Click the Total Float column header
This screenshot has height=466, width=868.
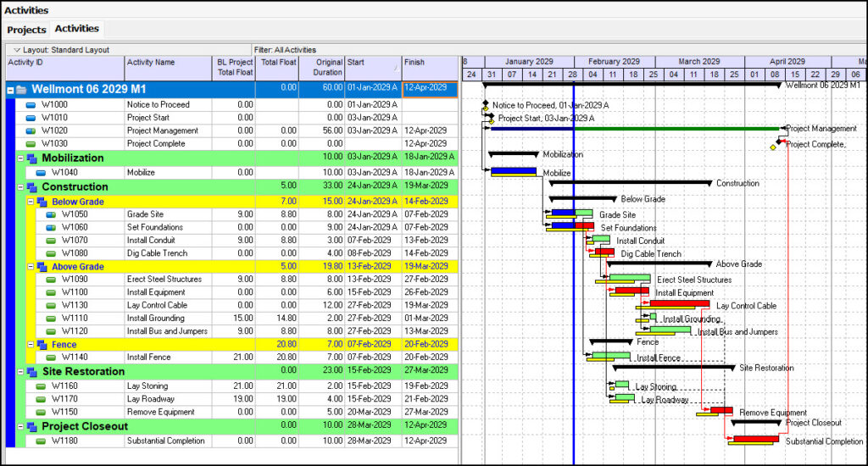[x=277, y=68]
